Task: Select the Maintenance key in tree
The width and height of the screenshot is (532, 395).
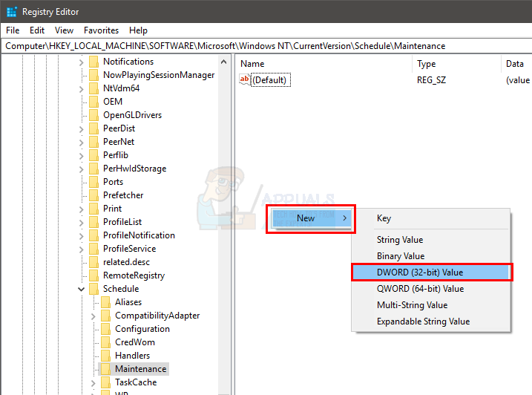Action: coord(140,369)
